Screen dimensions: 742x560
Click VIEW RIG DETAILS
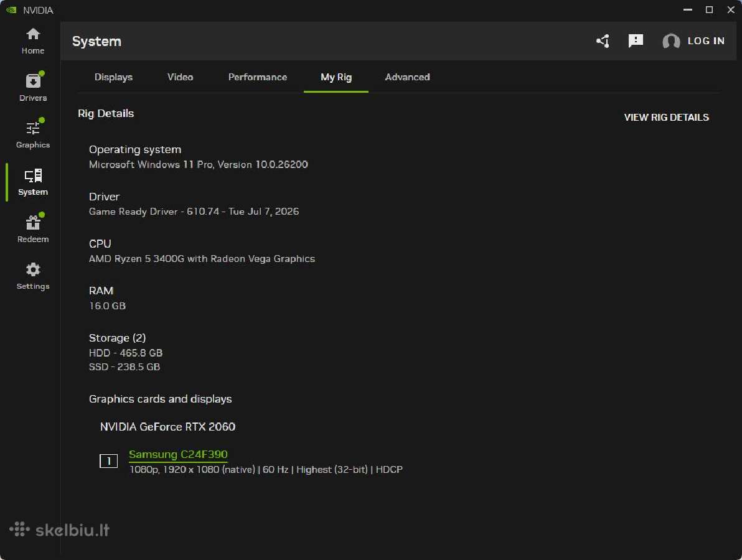(666, 118)
